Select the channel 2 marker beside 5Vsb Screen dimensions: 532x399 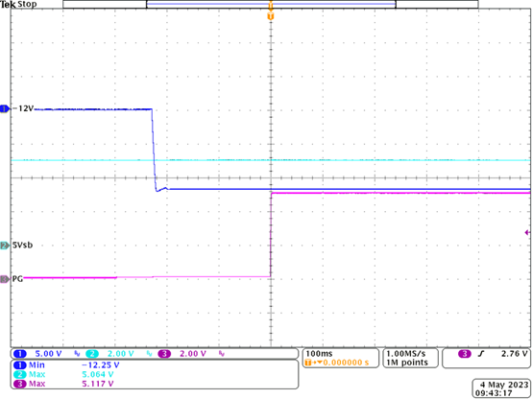click(x=5, y=246)
